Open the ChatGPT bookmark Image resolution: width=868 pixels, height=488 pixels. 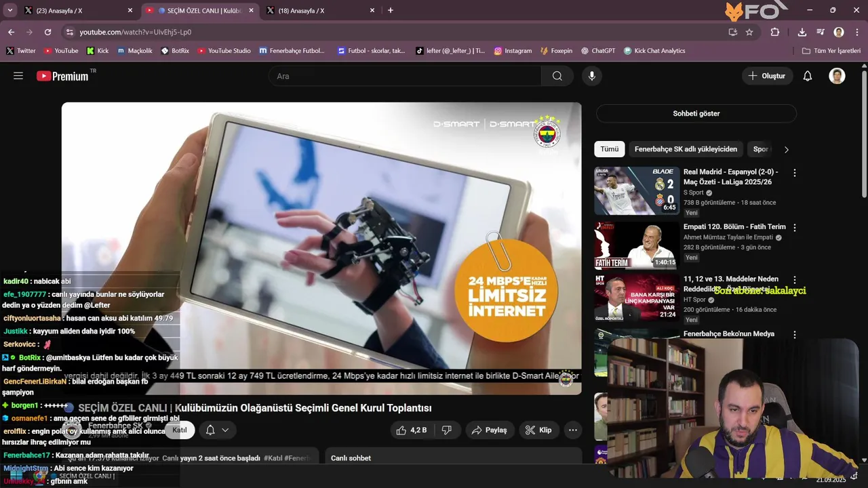click(597, 51)
